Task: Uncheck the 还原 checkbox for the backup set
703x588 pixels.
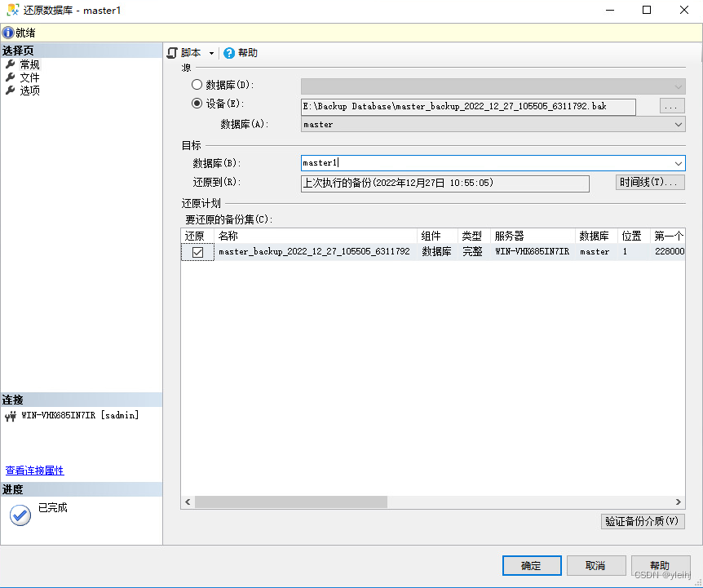Action: coord(197,251)
